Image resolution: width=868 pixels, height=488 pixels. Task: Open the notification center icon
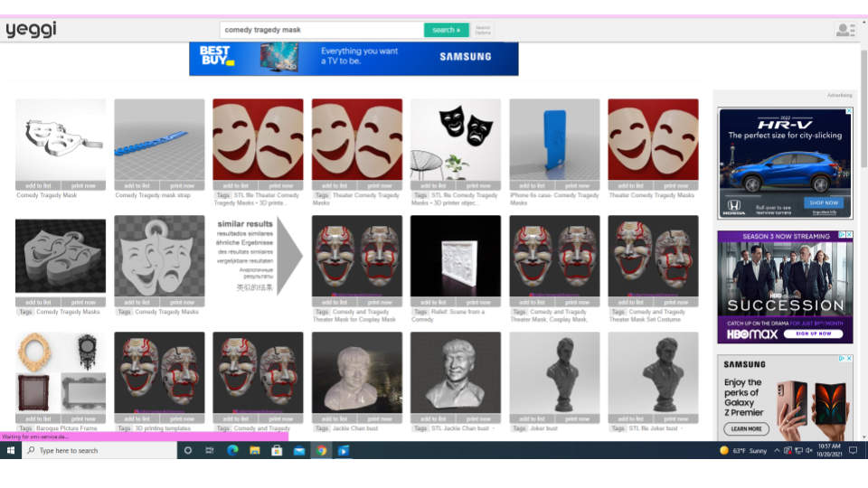[x=853, y=450]
